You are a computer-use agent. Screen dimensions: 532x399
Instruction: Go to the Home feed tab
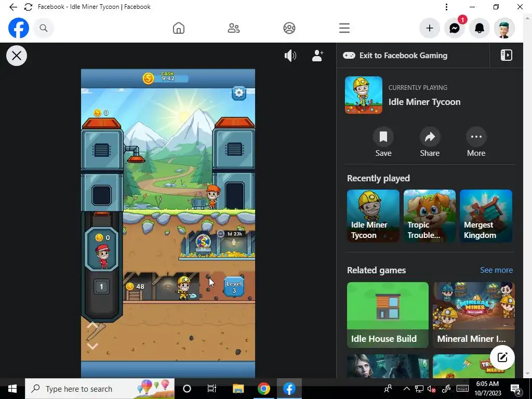pyautogui.click(x=179, y=28)
